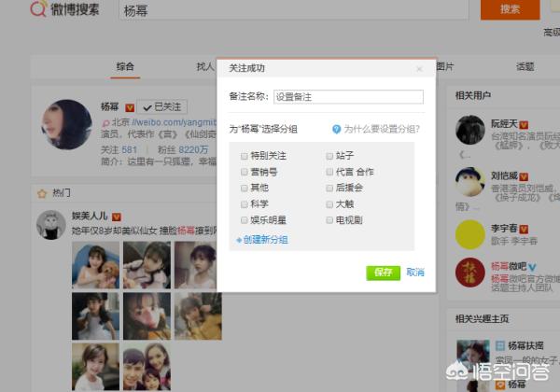This screenshot has width=560, height=392.
Task: Click the blue V badge beside 杨幂微吧
Action: [x=532, y=267]
